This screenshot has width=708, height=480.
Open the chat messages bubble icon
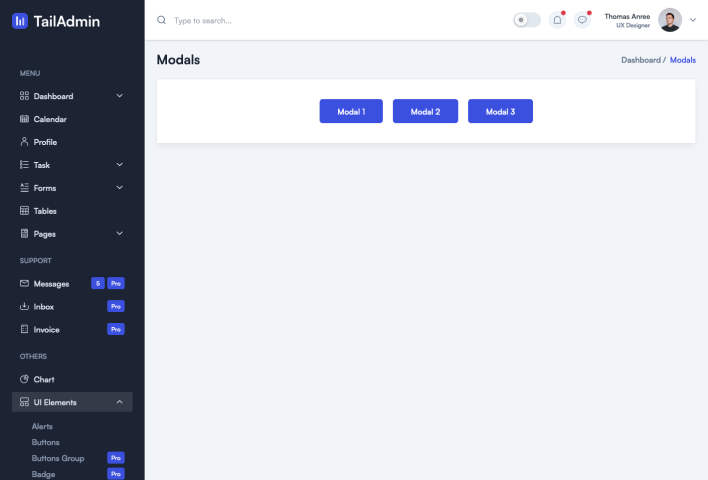pyautogui.click(x=583, y=20)
